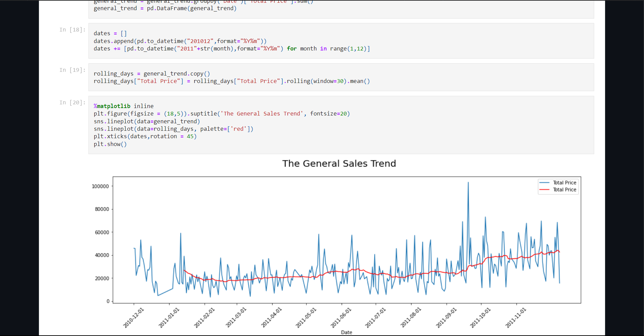Click the general_trend = pd.DataFrame line

click(165, 8)
